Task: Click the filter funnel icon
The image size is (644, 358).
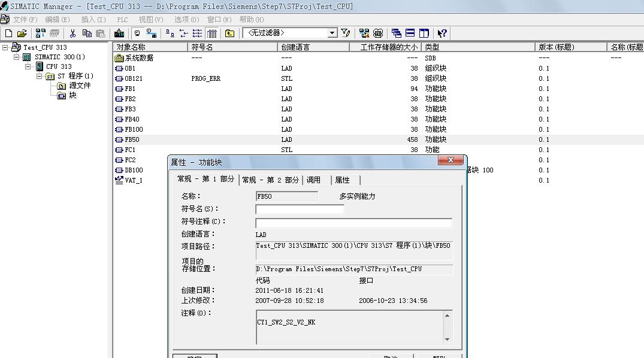Action: click(346, 34)
